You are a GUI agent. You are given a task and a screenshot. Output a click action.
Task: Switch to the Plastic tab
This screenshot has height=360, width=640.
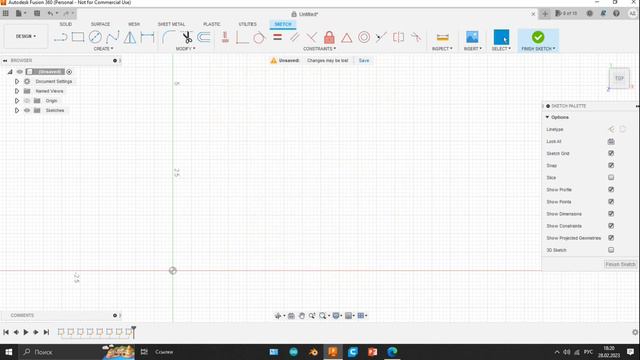[211, 24]
